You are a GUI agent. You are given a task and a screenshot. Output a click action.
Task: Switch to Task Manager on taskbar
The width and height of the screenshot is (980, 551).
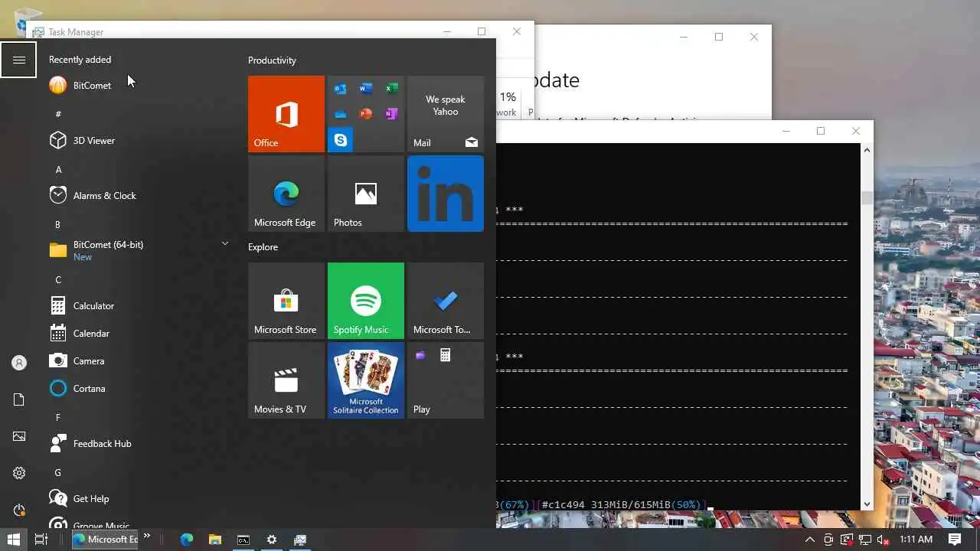pyautogui.click(x=300, y=540)
